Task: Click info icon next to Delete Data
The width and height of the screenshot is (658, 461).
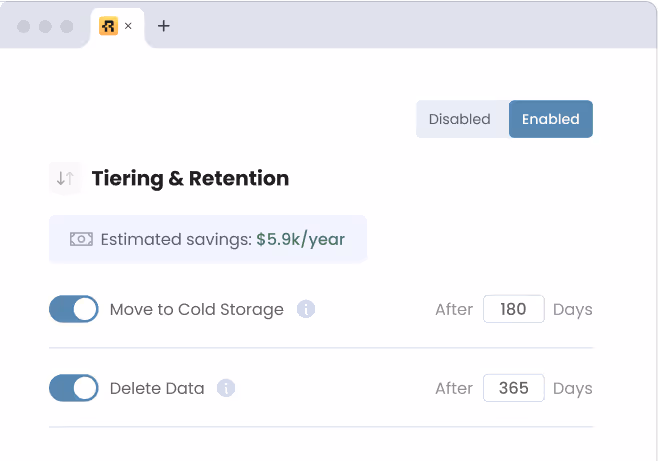Action: [x=226, y=388]
